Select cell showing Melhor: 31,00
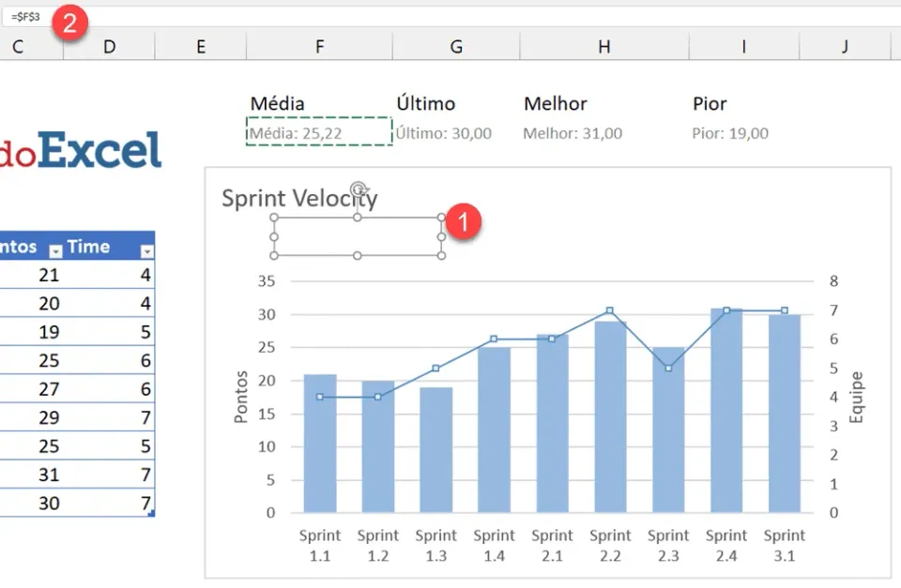Screen dimensions: 901x588 click(x=573, y=133)
